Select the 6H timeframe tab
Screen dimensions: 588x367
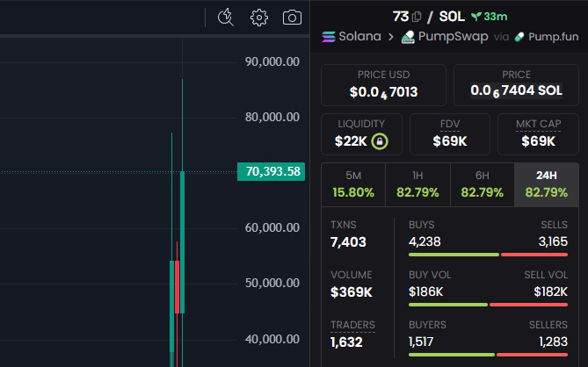483,184
